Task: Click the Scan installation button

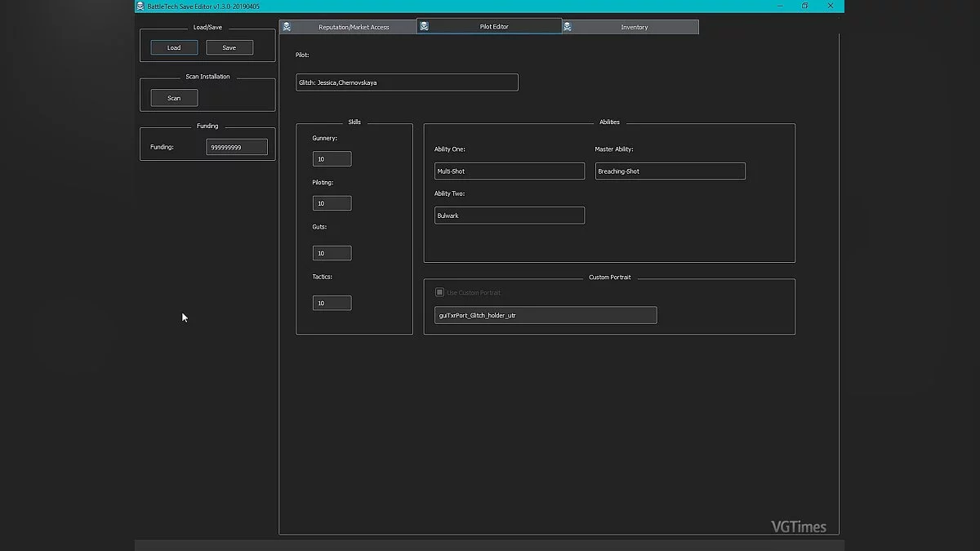Action: coord(174,98)
